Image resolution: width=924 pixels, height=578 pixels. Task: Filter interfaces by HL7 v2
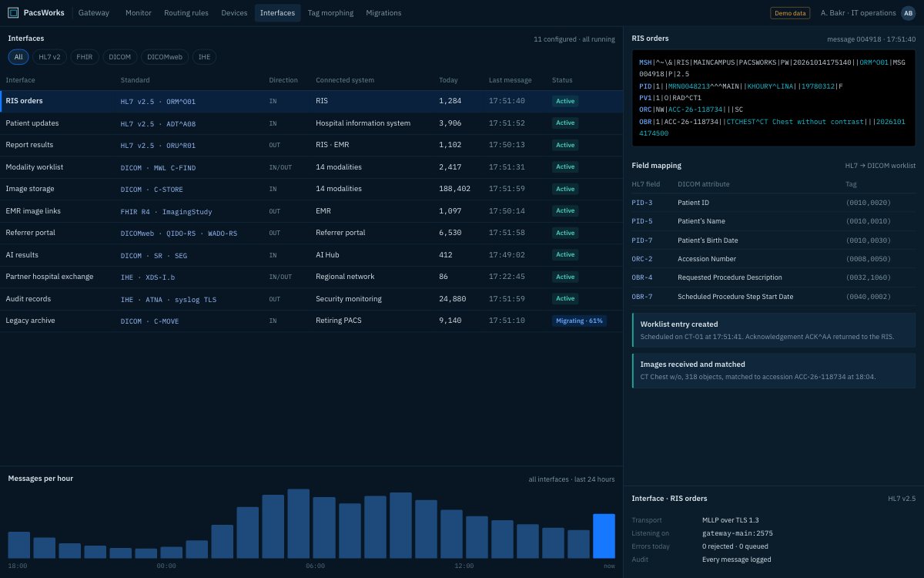(x=50, y=57)
